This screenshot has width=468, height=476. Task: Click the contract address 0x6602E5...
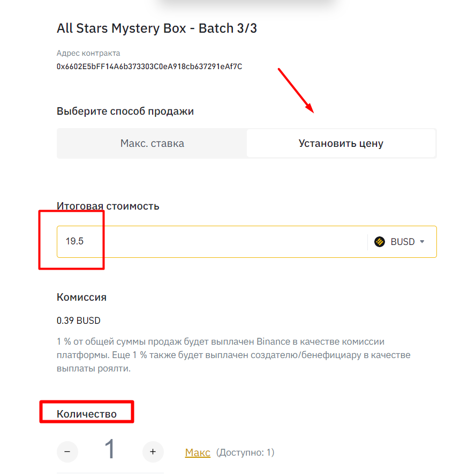149,67
